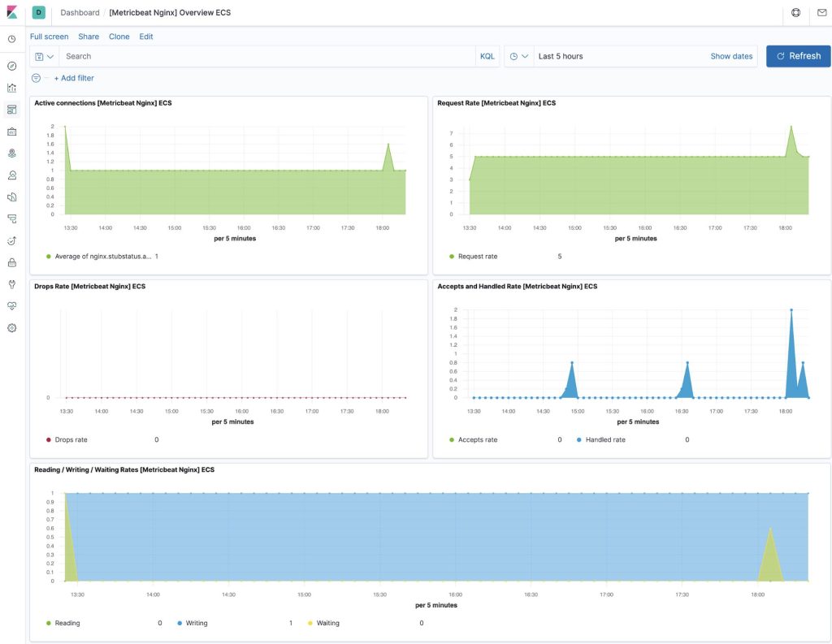832x644 pixels.
Task: Open filter options circle icon
Action: click(x=36, y=78)
